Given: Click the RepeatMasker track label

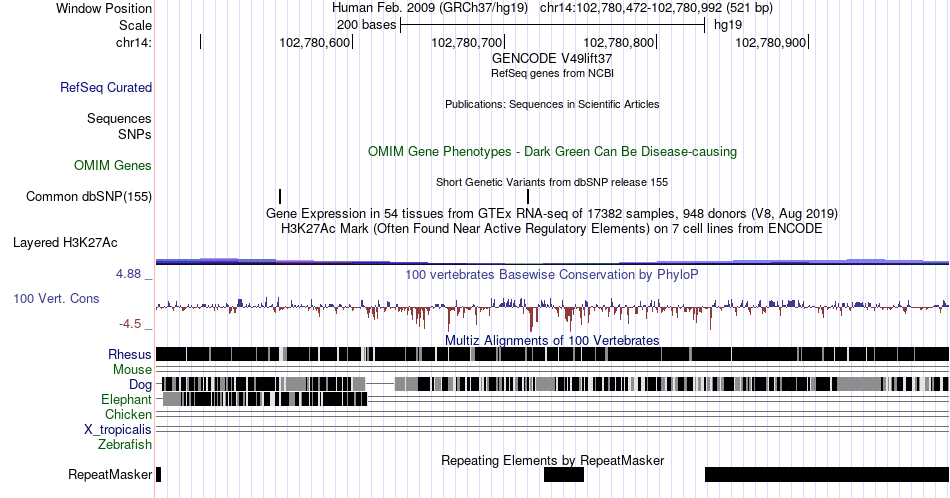Looking at the screenshot, I should tap(110, 474).
